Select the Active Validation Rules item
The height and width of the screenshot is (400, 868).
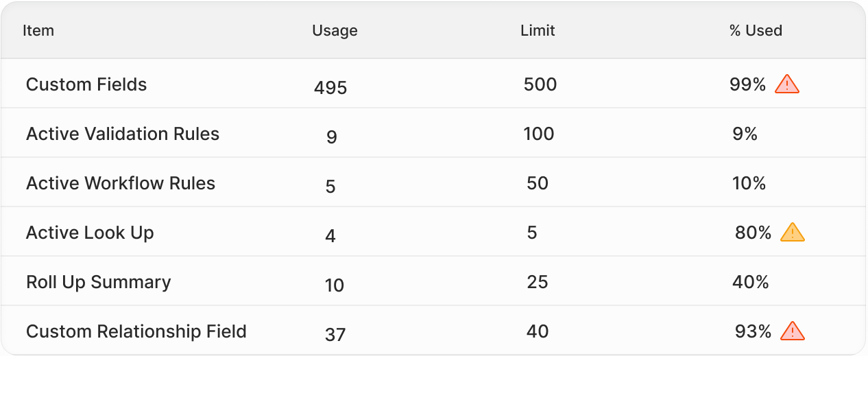click(x=123, y=134)
